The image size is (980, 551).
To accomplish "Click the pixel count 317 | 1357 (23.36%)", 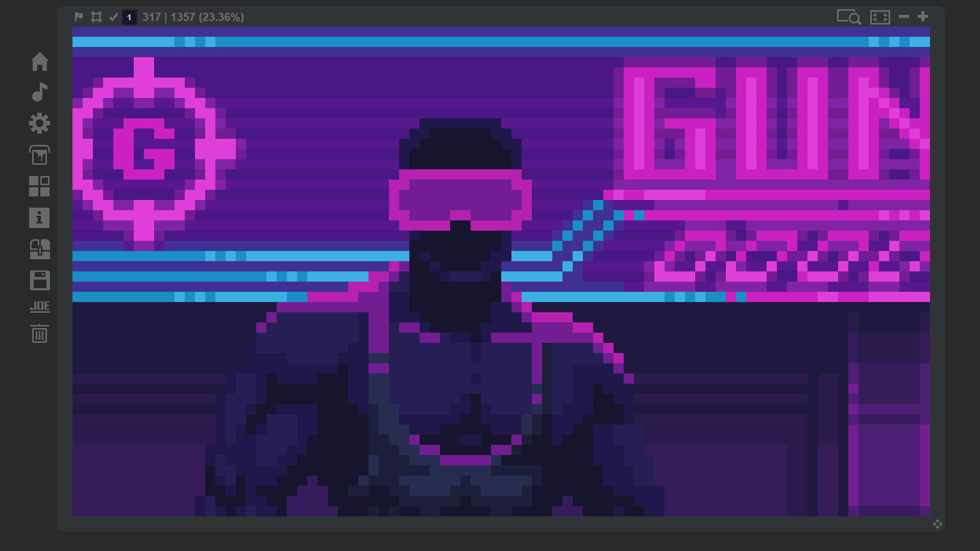I will point(194,17).
